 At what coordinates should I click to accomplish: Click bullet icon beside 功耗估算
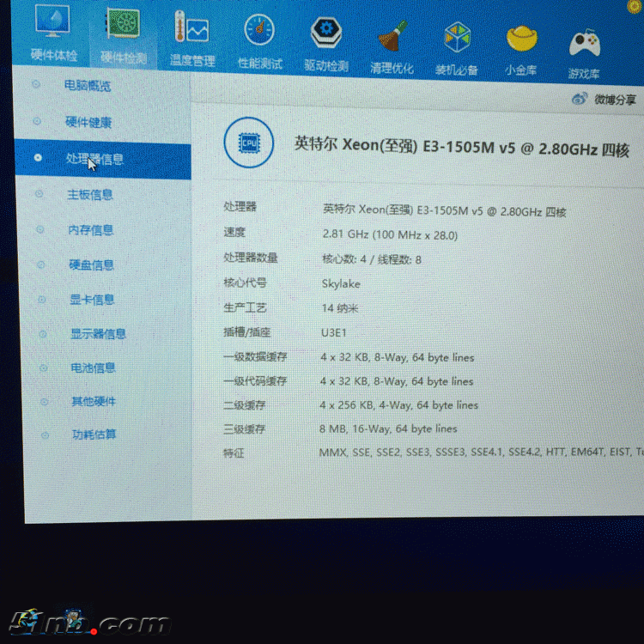[46, 434]
